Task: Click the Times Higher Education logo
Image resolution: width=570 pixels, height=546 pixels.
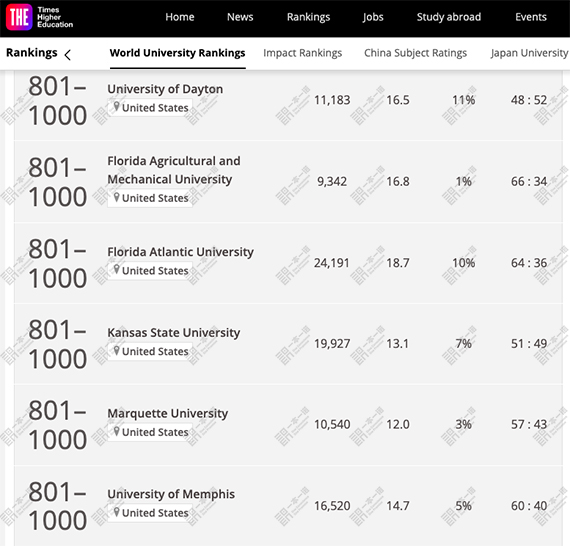Action: pos(40,17)
